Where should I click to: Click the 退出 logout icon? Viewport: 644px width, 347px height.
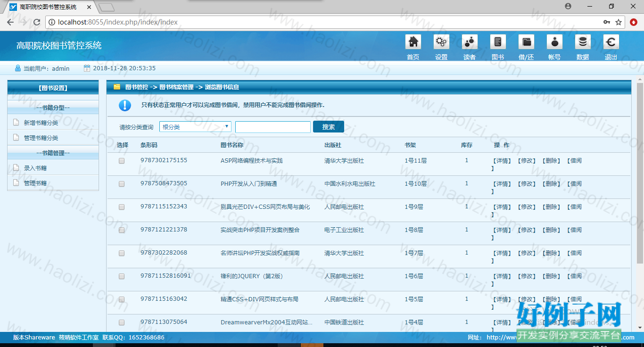click(x=611, y=42)
